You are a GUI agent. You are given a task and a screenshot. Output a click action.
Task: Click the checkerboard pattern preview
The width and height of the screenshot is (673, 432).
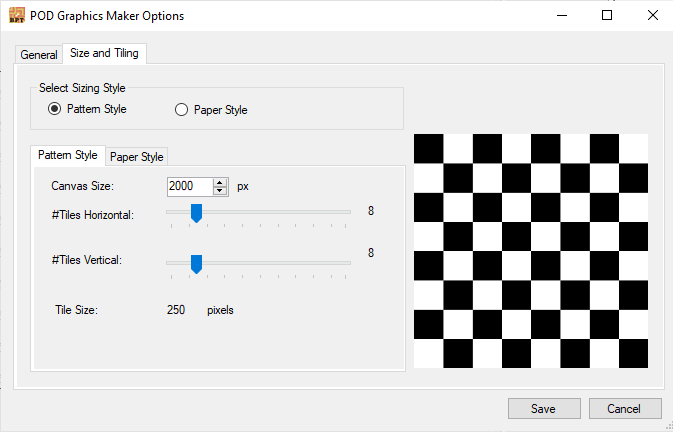coord(531,251)
